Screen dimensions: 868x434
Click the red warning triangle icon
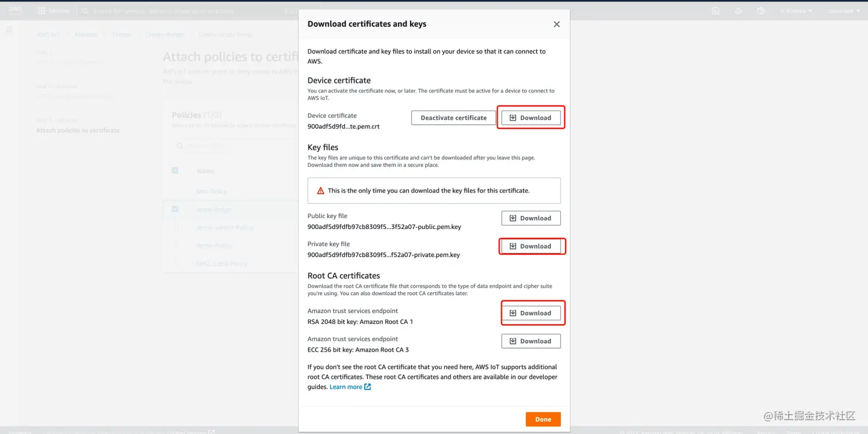tap(320, 191)
